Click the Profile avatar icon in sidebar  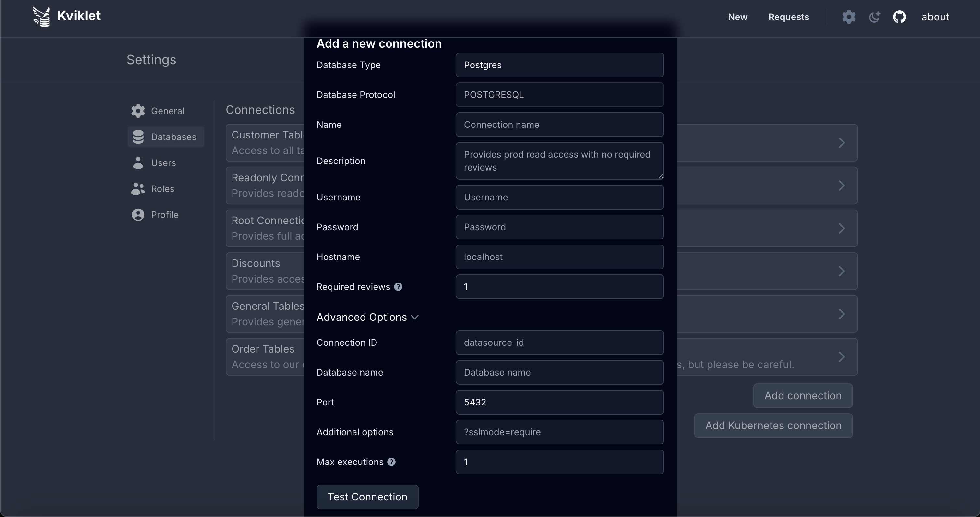tap(138, 215)
